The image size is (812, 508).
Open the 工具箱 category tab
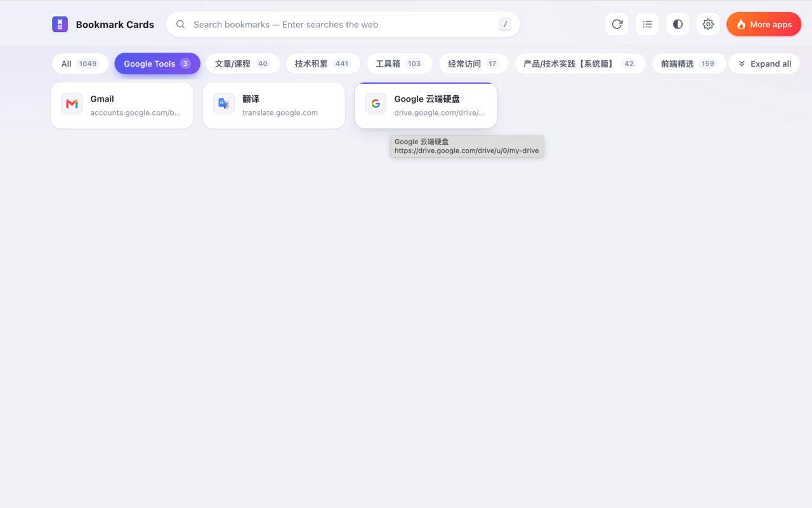coord(400,63)
